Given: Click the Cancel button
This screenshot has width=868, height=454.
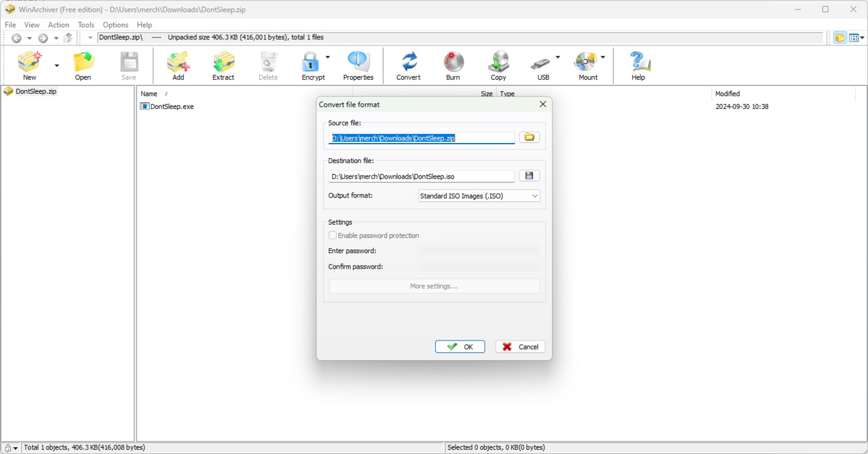Looking at the screenshot, I should pos(520,347).
